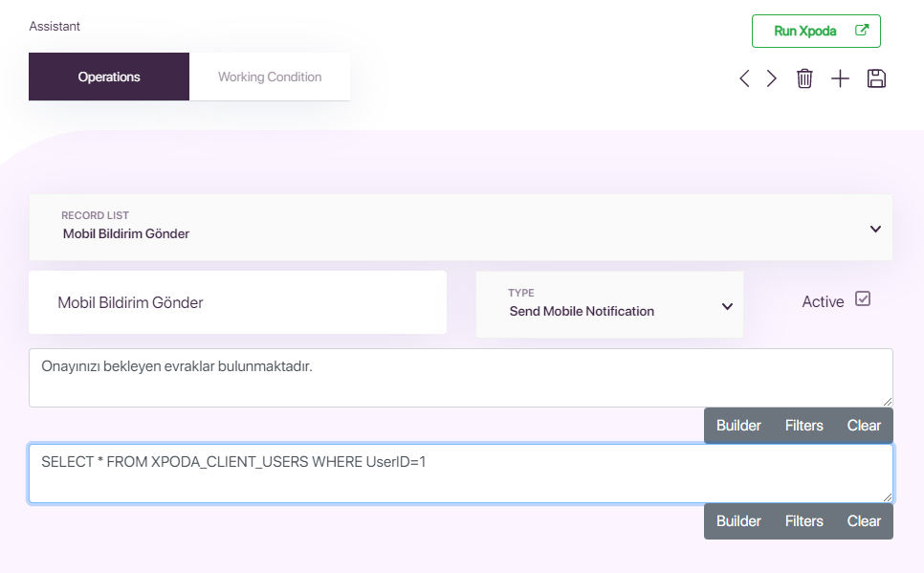This screenshot has height=573, width=924.
Task: Open Builder for the message text
Action: click(x=738, y=426)
